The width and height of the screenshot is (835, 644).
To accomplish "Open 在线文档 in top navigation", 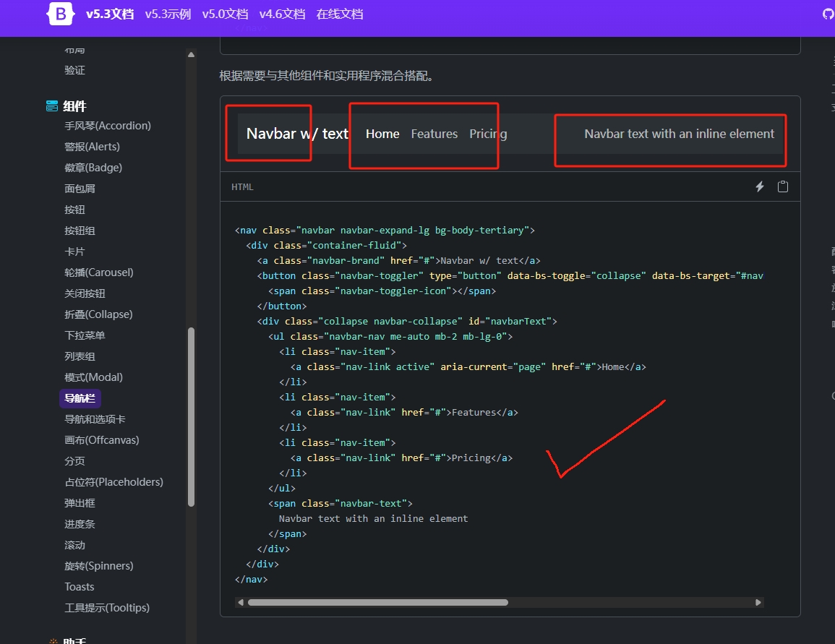I will pyautogui.click(x=340, y=14).
